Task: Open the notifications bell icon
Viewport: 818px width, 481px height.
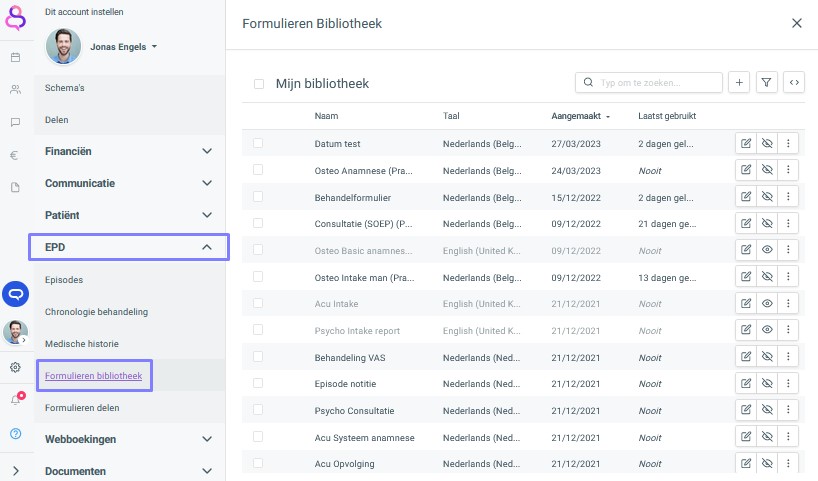Action: click(x=16, y=400)
